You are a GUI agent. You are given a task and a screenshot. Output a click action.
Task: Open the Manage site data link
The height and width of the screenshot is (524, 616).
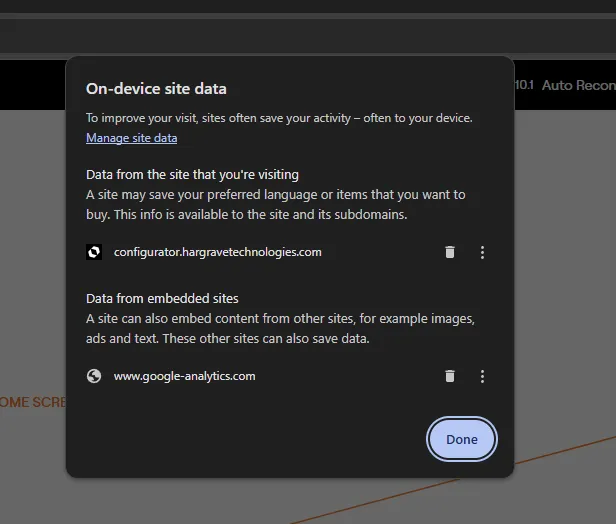[x=132, y=138]
